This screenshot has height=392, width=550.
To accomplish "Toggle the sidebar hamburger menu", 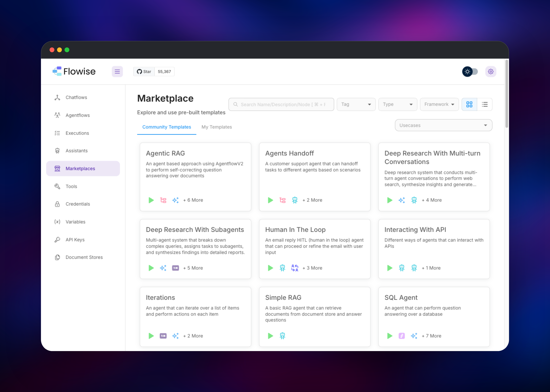I will 117,71.
